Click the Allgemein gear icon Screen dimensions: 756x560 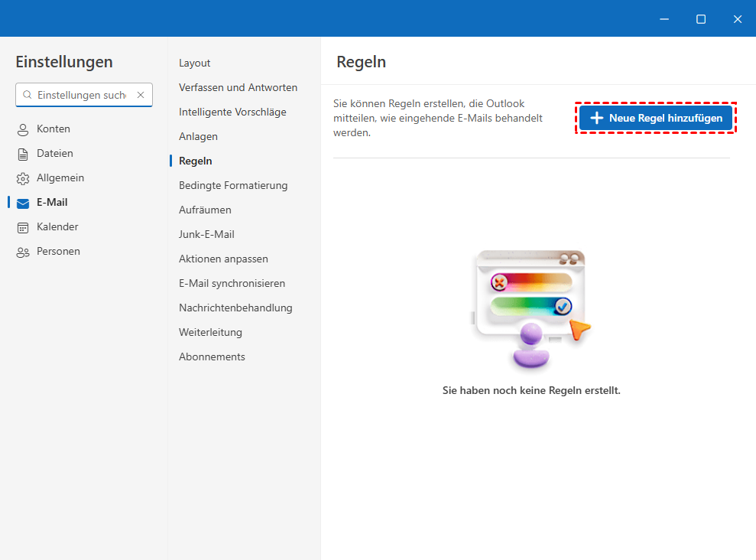(x=23, y=178)
